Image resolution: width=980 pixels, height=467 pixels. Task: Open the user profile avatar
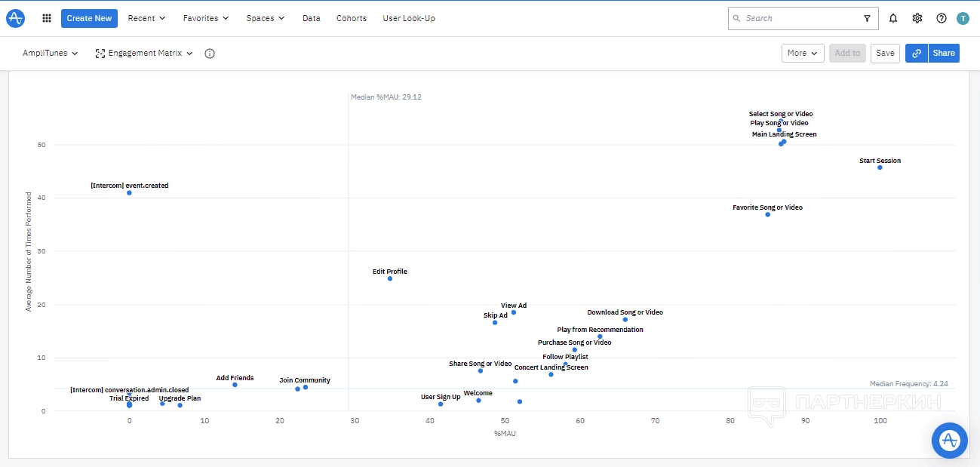[x=963, y=18]
